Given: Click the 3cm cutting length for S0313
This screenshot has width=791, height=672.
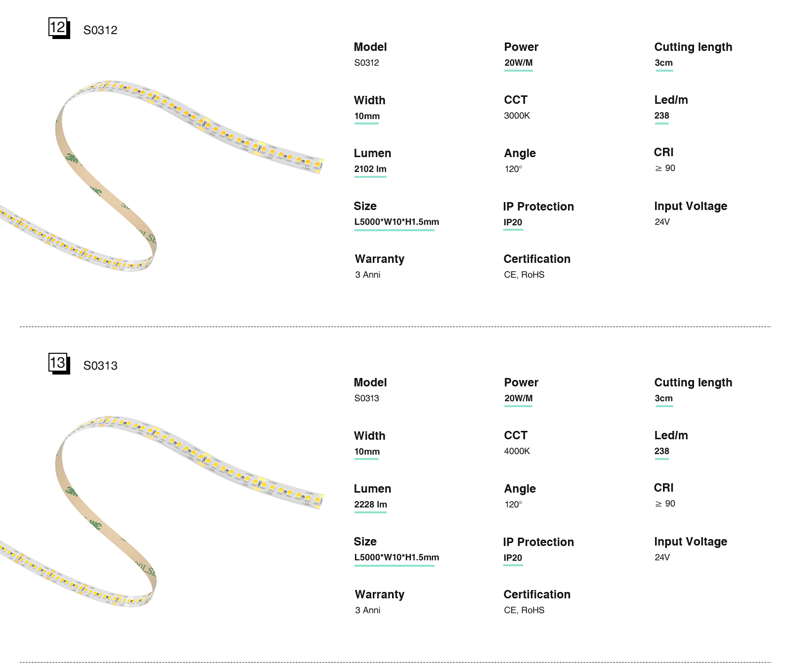Looking at the screenshot, I should [663, 398].
